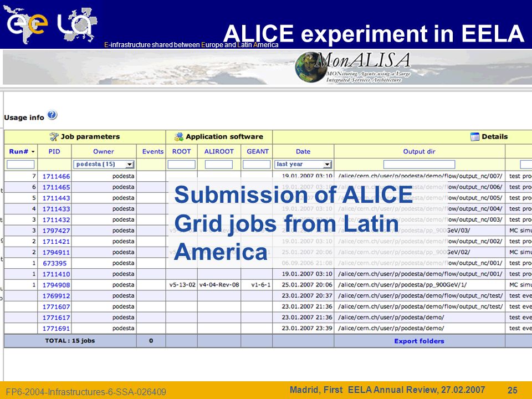Open job PID 1711466
The height and width of the screenshot is (399, 532).
56,176
